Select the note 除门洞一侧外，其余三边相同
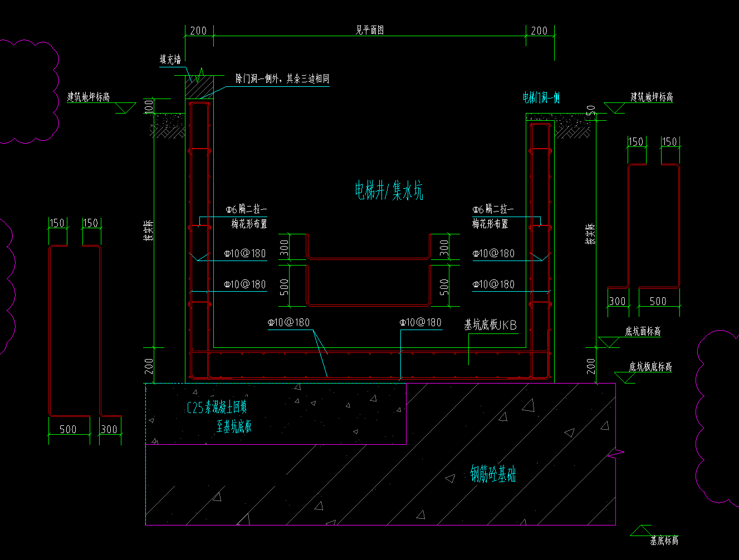This screenshot has height=560, width=739. (282, 78)
